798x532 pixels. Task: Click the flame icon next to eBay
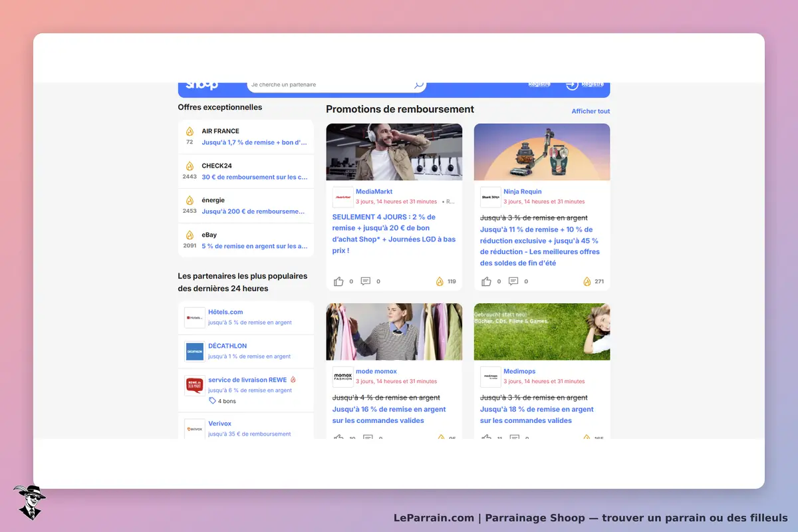190,235
